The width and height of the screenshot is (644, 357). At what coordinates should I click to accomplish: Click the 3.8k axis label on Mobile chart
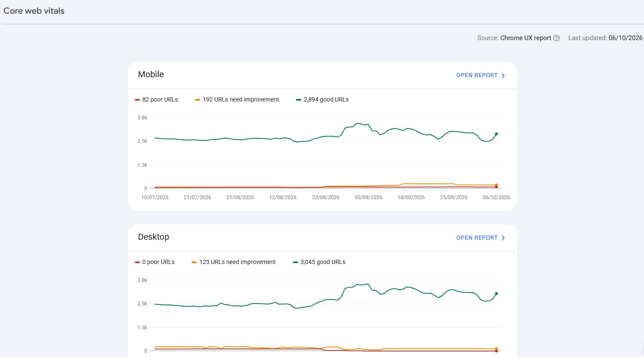(142, 118)
